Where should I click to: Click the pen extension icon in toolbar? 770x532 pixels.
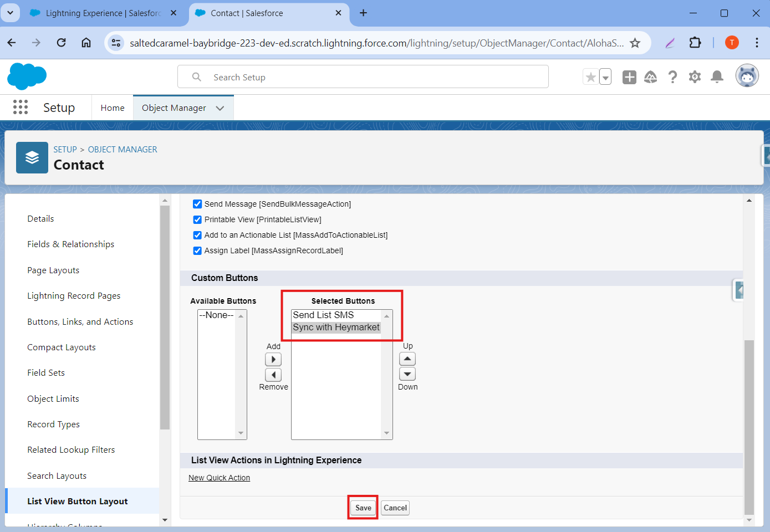click(670, 43)
